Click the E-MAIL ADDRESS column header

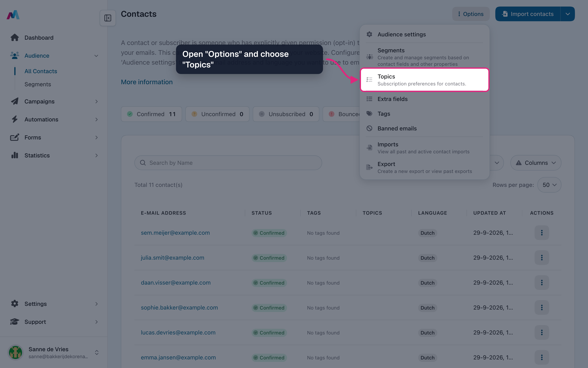164,213
